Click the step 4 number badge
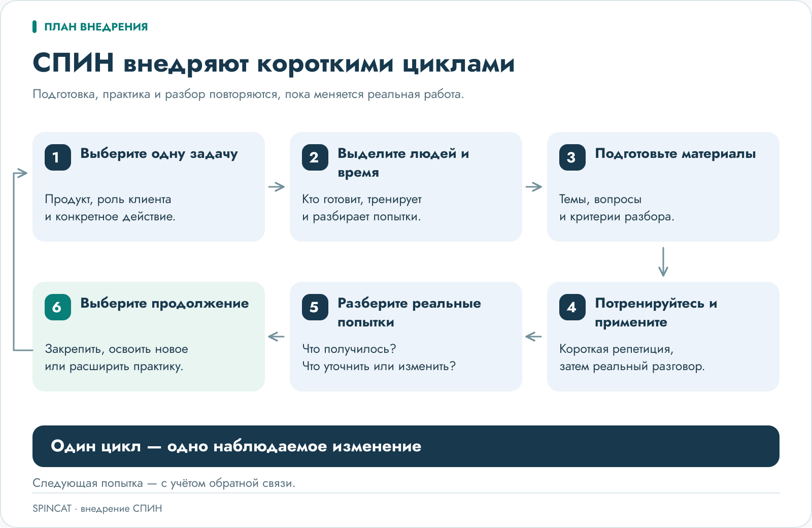 [x=572, y=307]
